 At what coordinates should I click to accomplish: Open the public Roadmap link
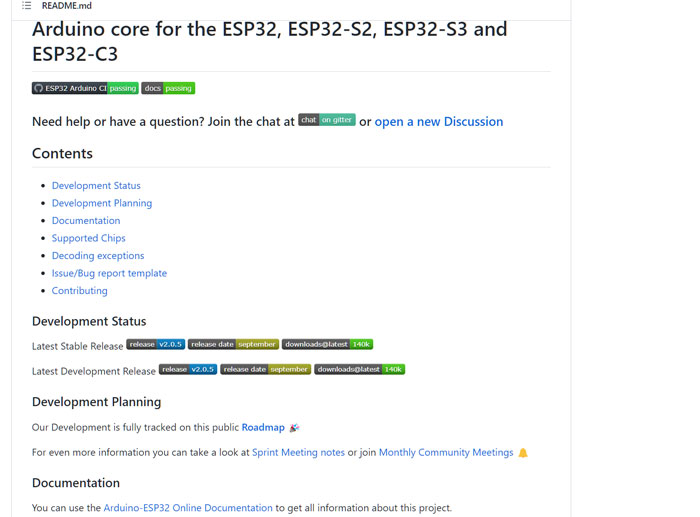[x=263, y=427]
